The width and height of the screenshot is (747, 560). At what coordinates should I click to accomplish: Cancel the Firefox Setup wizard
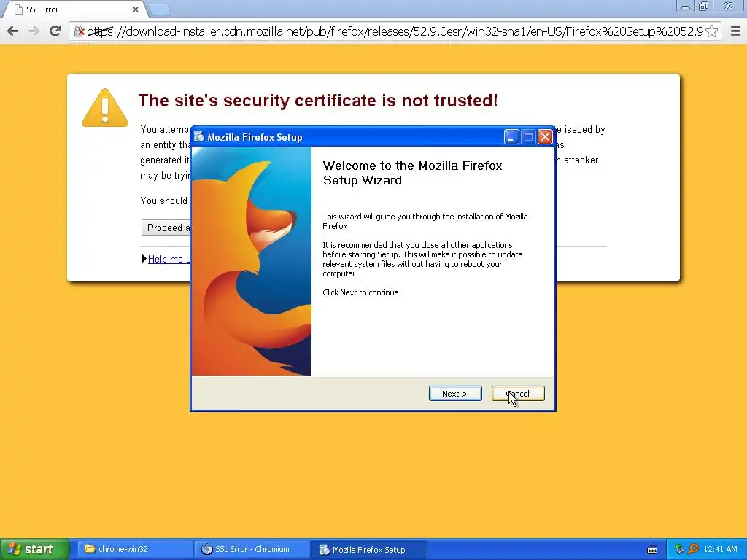(x=518, y=394)
